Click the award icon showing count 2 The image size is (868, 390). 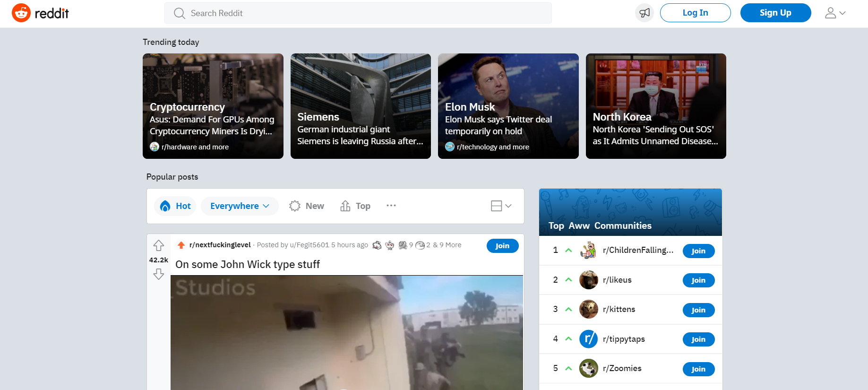pos(420,245)
